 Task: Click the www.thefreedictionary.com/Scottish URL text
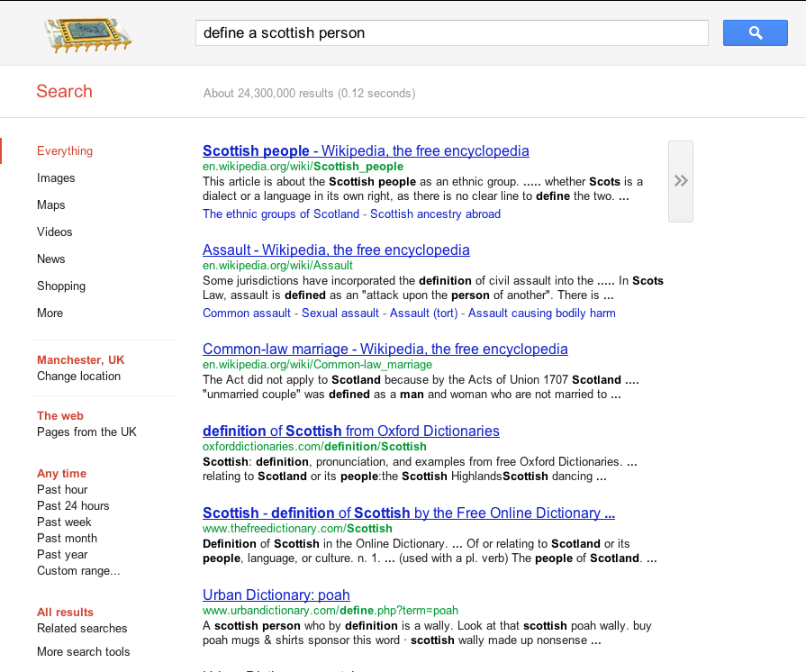pos(297,529)
